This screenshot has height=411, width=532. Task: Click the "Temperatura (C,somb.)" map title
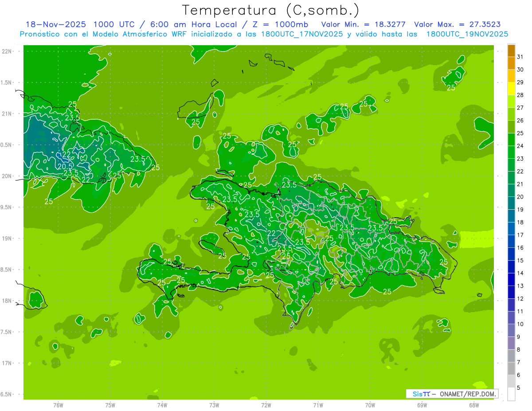[270, 10]
